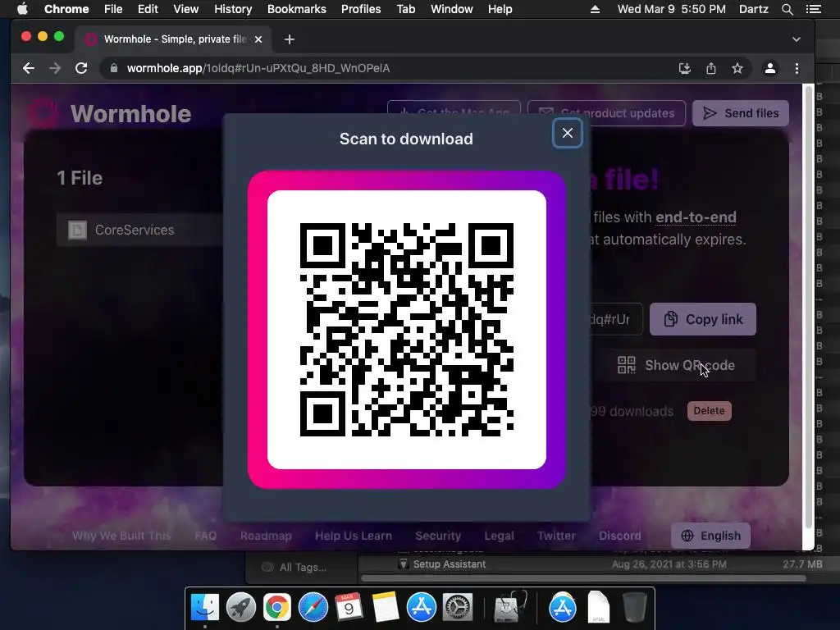Open Safari from the Dock

(313, 607)
